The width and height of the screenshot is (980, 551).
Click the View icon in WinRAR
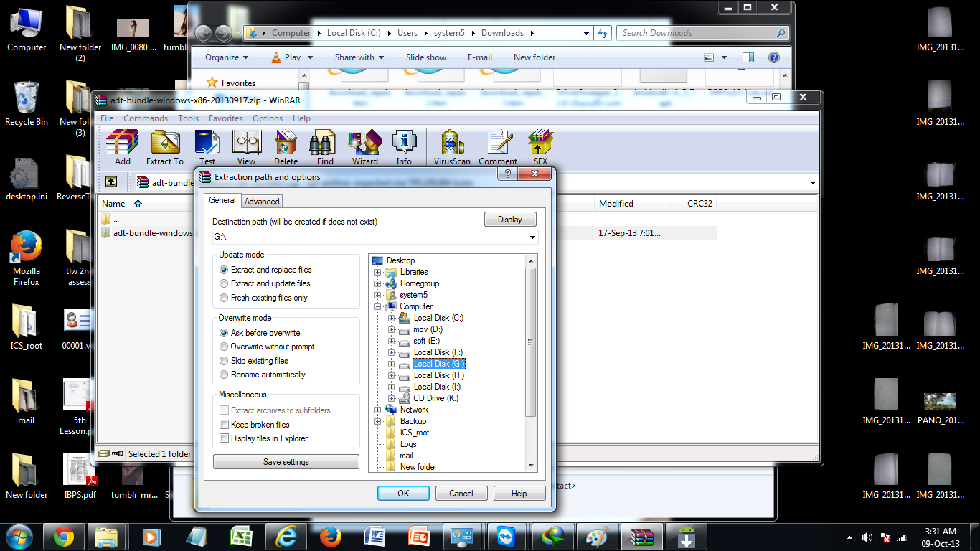pos(246,147)
